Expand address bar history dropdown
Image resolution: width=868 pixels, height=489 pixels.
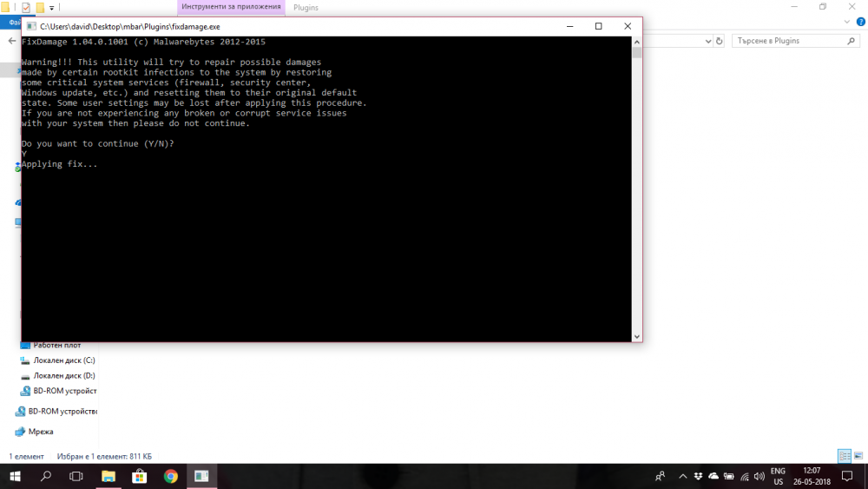[x=708, y=41]
